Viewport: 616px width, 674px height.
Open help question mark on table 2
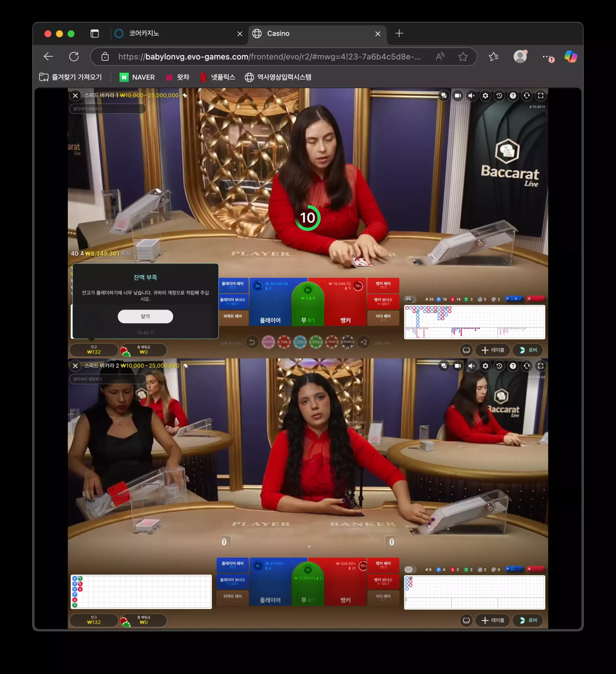513,366
